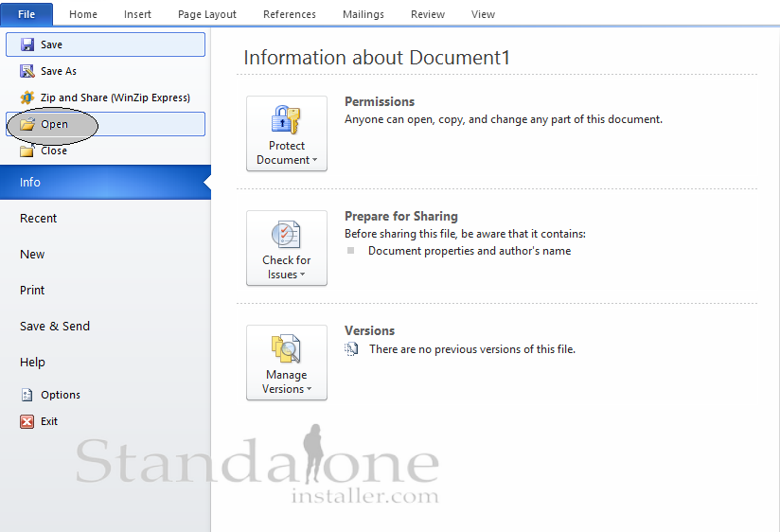Go to the References tab
780x532 pixels.
(290, 14)
